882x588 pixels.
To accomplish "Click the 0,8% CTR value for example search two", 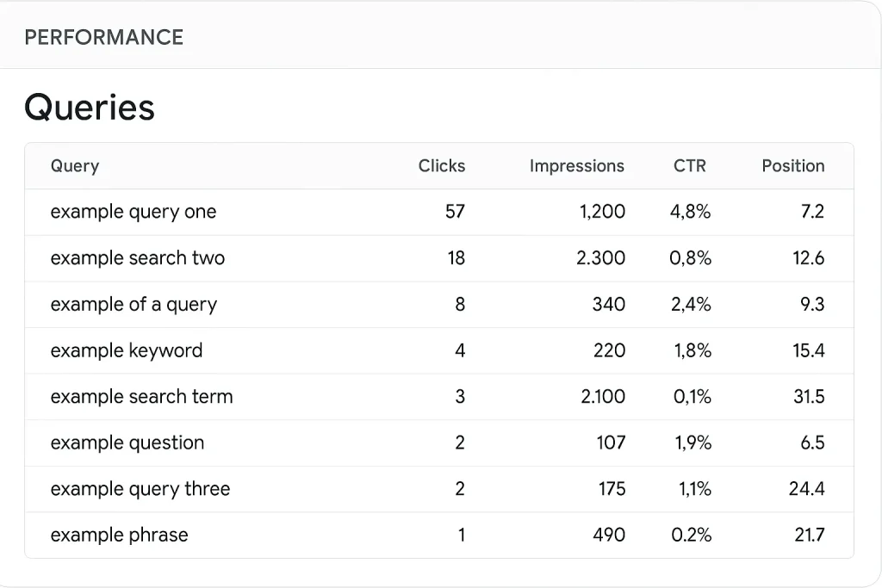I will (x=690, y=258).
